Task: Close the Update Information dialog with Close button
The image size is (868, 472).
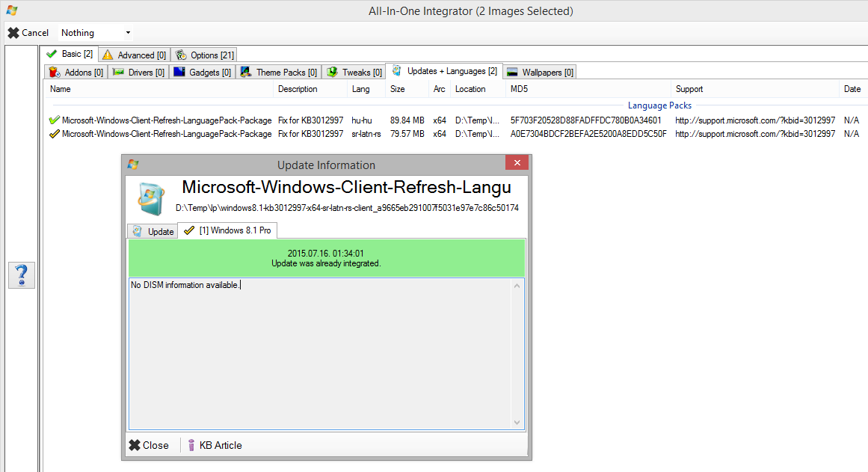Action: click(x=149, y=445)
